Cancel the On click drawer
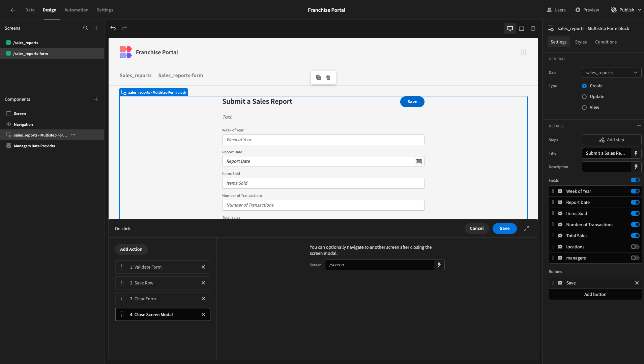 click(x=477, y=229)
